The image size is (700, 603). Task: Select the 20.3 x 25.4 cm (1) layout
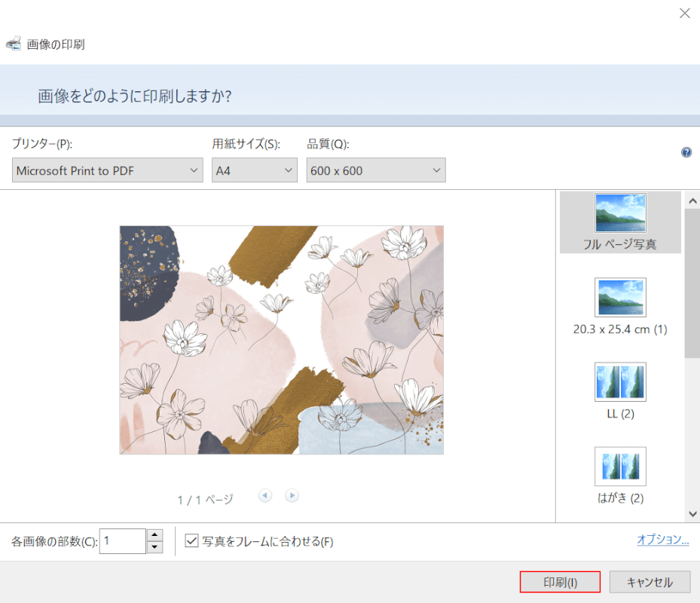point(620,307)
